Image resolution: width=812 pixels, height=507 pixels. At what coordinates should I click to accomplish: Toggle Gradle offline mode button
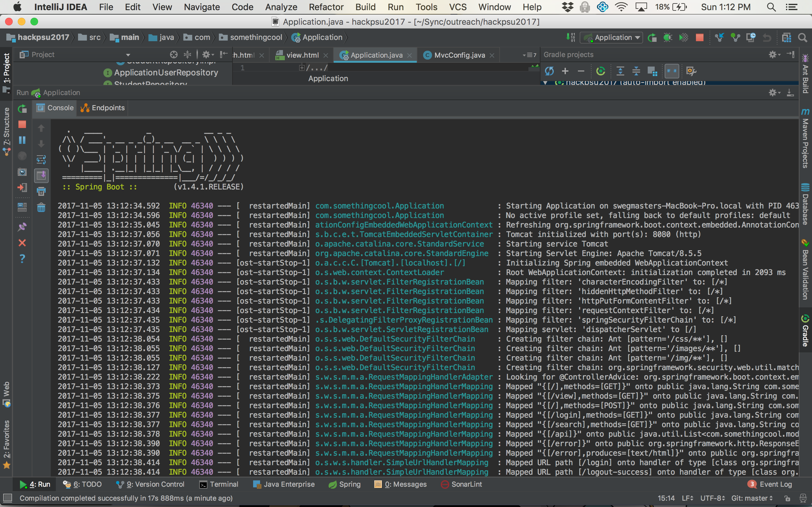coord(672,71)
